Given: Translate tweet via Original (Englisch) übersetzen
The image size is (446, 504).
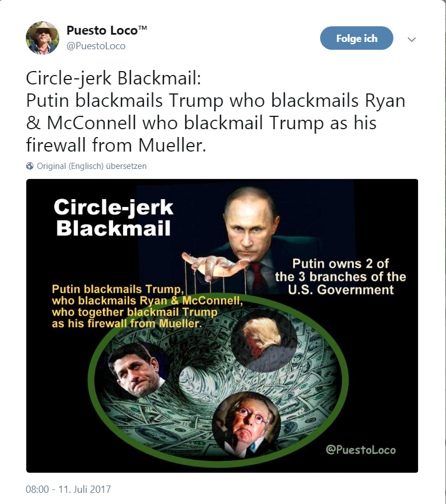Looking at the screenshot, I should click(x=91, y=166).
